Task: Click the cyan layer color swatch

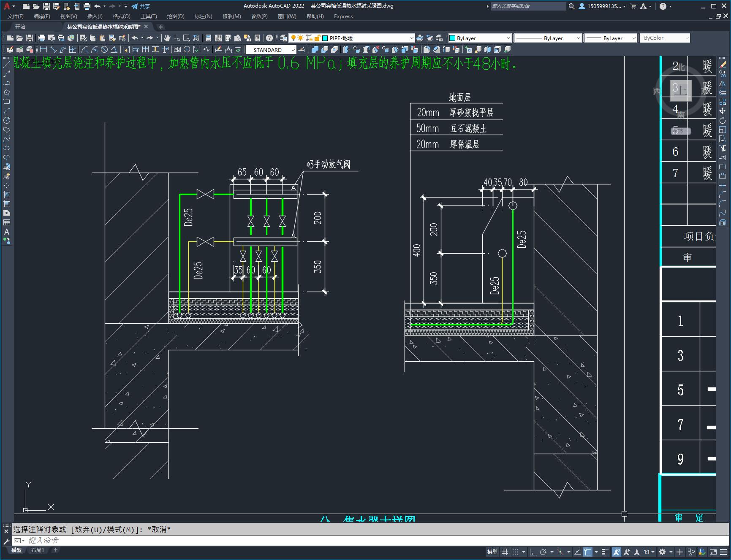Action: pyautogui.click(x=325, y=38)
